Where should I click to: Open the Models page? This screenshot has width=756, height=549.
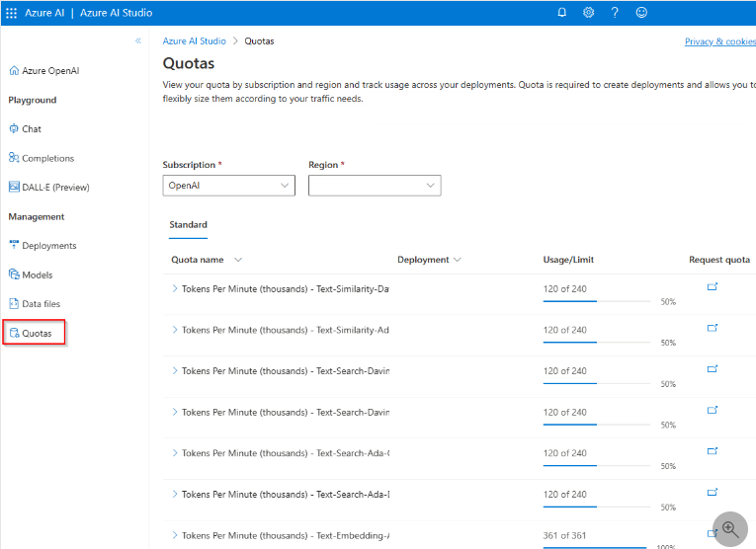(31, 274)
